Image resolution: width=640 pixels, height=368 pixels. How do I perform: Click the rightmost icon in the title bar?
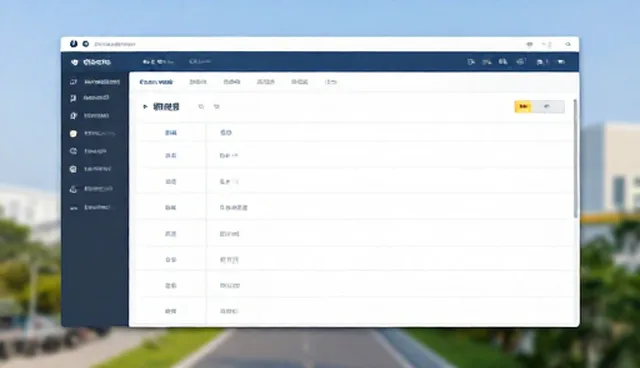tap(568, 44)
